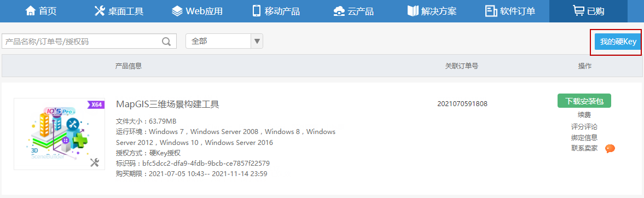This screenshot has height=198, width=644.
Task: Click the 评分评论 link
Action: [584, 126]
